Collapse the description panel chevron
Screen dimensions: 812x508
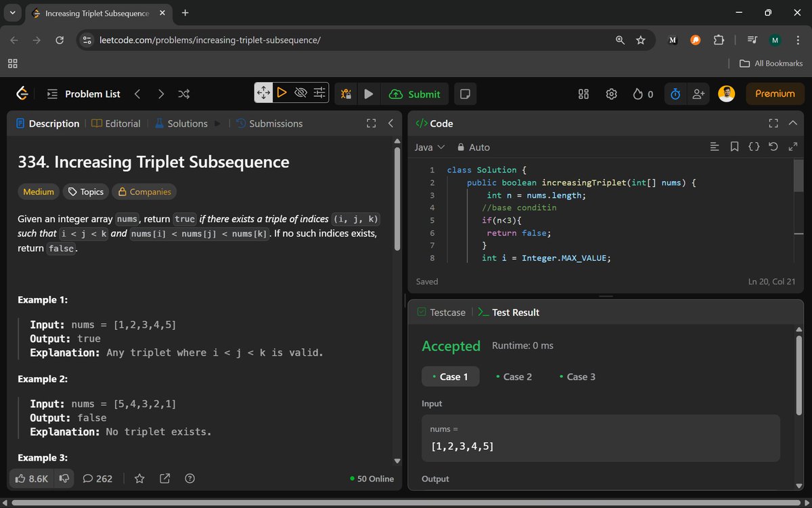pos(390,123)
